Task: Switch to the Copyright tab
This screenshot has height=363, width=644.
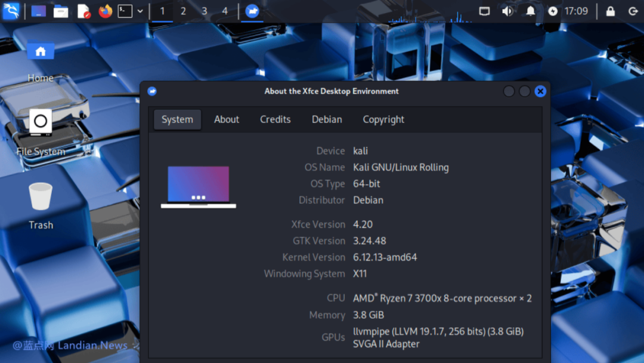Action: coord(383,119)
